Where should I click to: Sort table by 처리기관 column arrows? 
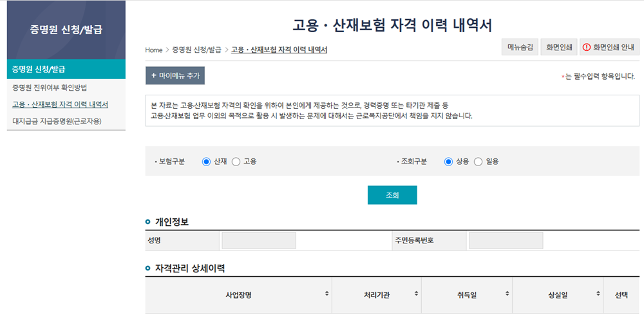(x=417, y=294)
